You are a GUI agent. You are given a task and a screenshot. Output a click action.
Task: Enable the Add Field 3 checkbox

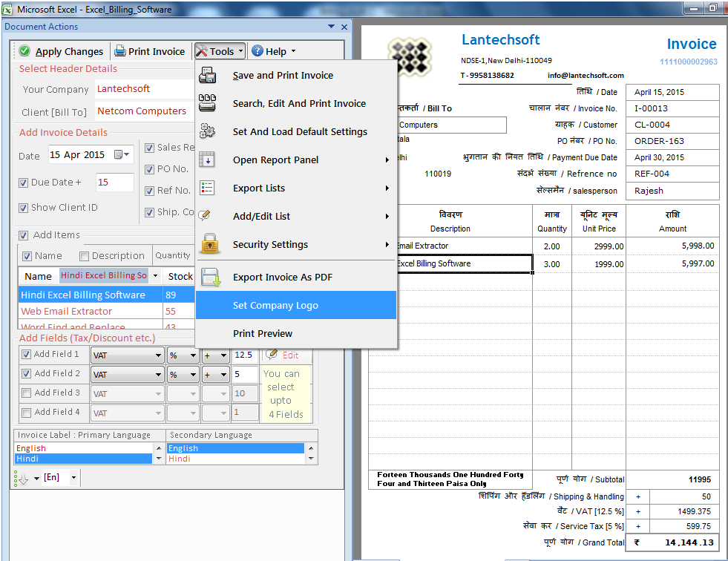(x=27, y=393)
